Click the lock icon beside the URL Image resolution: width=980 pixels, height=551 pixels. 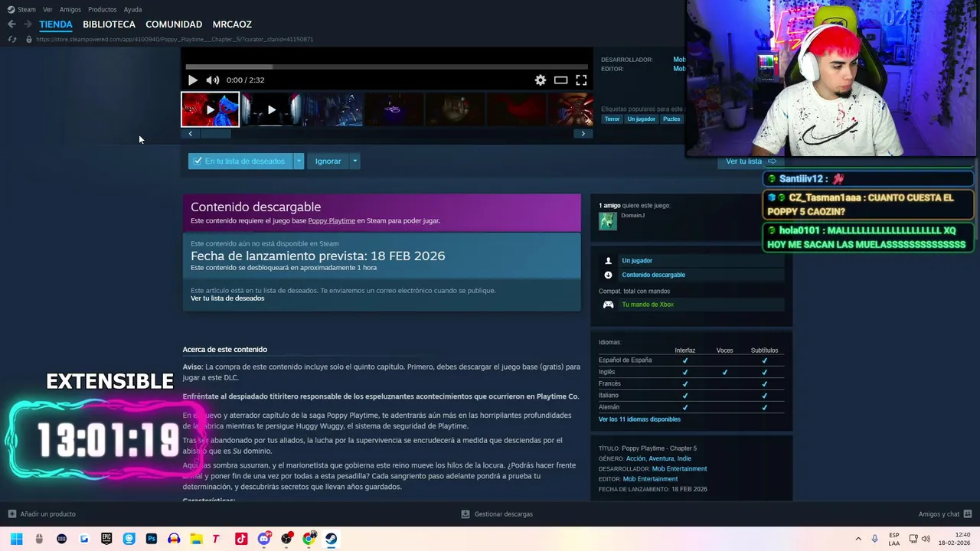pyautogui.click(x=29, y=39)
